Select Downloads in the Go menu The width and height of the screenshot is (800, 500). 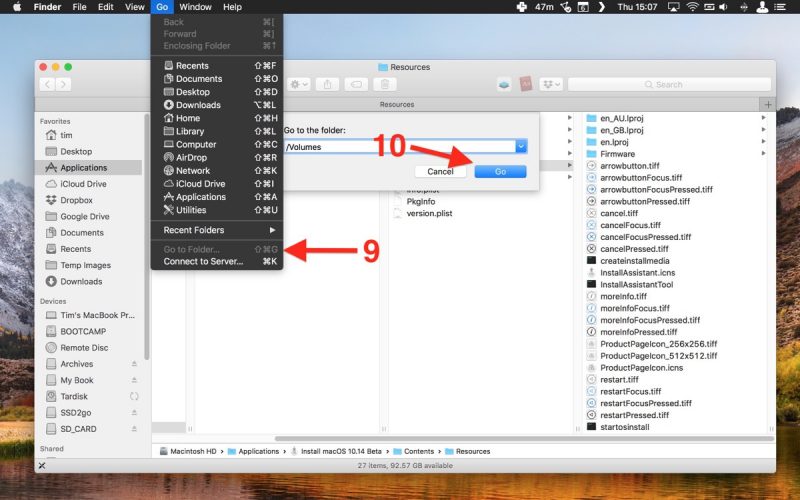[x=217, y=105]
